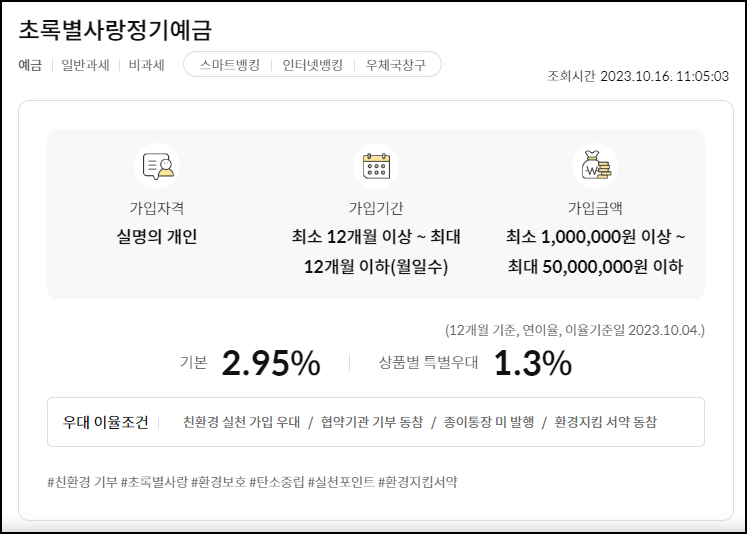Click the #친환경 기부 hashtag
This screenshot has width=747, height=534.
(x=82, y=482)
